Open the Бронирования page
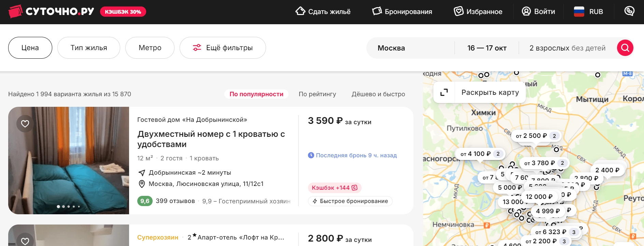This screenshot has height=246, width=644. 402,11
